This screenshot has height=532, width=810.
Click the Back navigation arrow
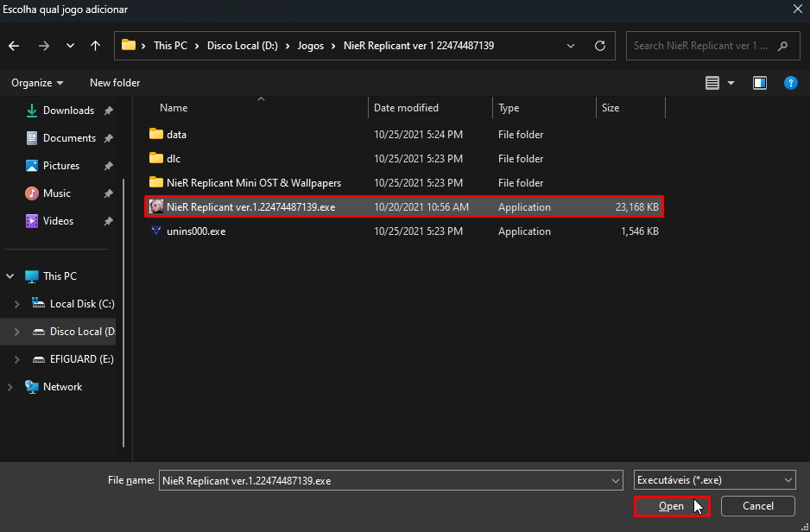pos(15,46)
